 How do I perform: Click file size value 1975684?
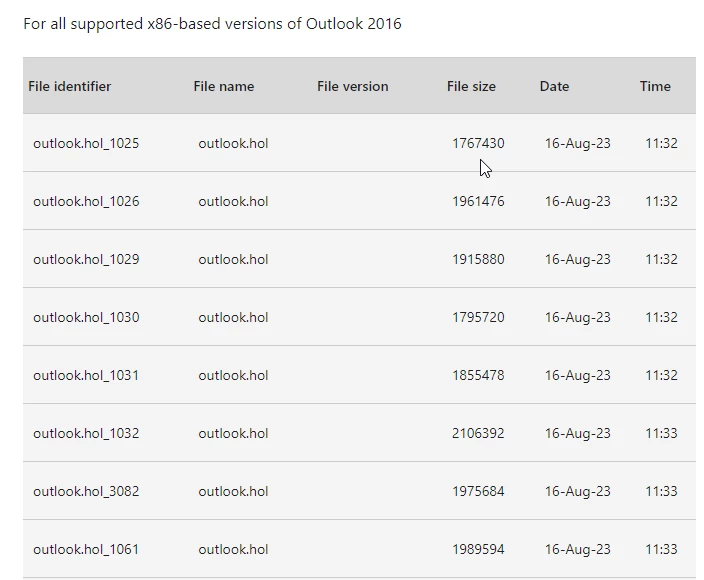(478, 491)
